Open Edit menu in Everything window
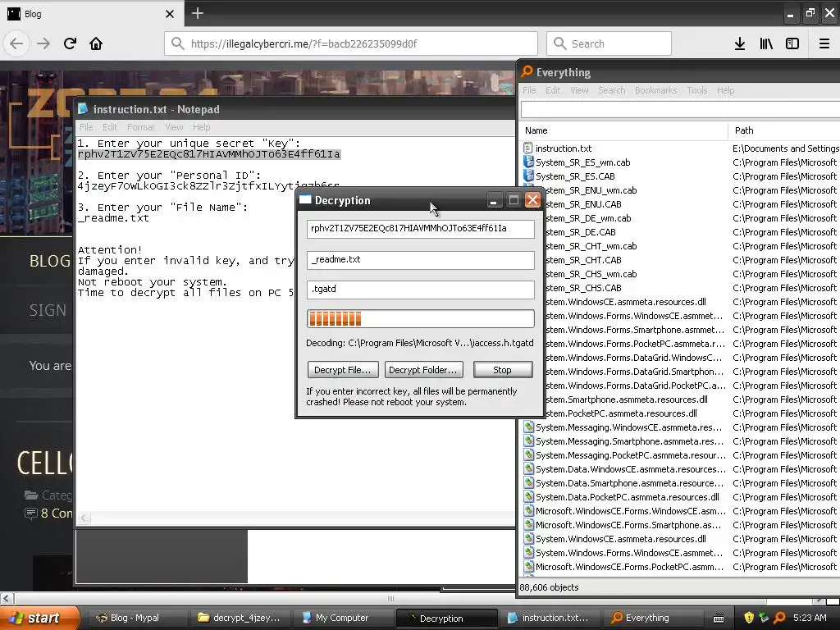The width and height of the screenshot is (840, 630). pos(553,90)
